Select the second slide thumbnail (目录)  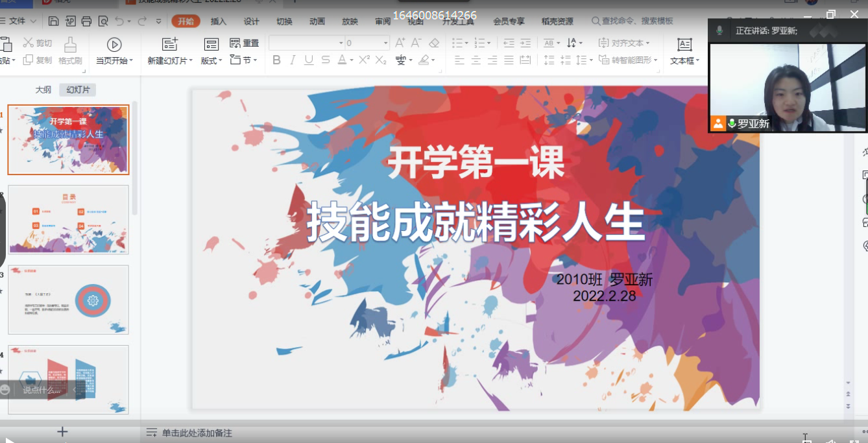68,220
